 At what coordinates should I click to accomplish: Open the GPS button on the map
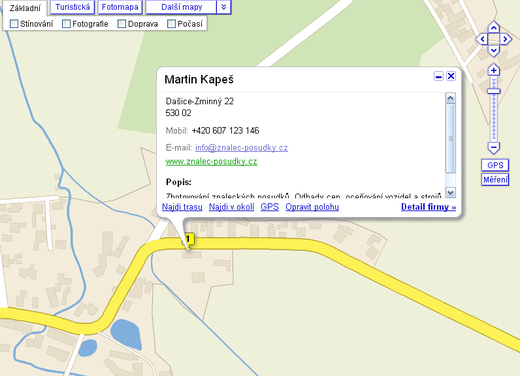pos(495,165)
